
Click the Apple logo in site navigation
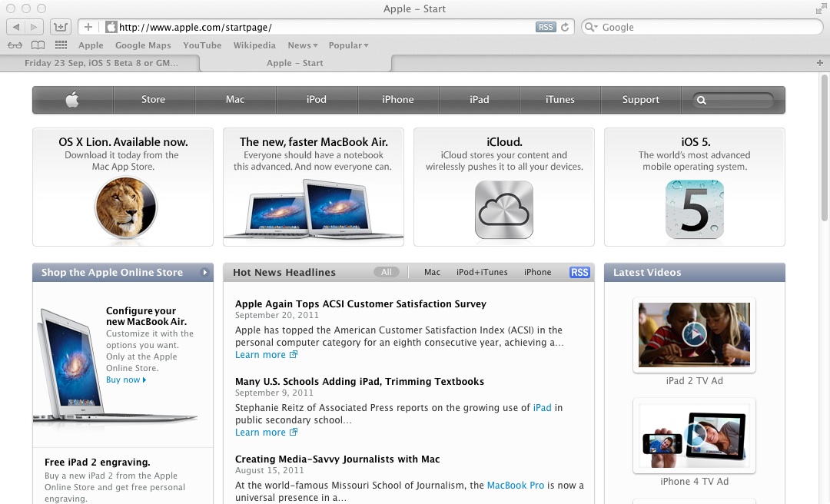click(72, 100)
